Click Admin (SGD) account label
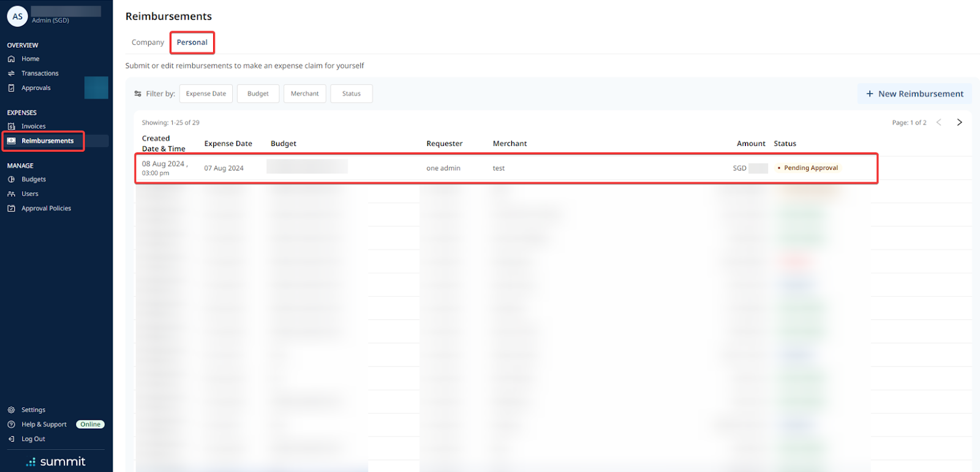This screenshot has height=472, width=980. 51,20
